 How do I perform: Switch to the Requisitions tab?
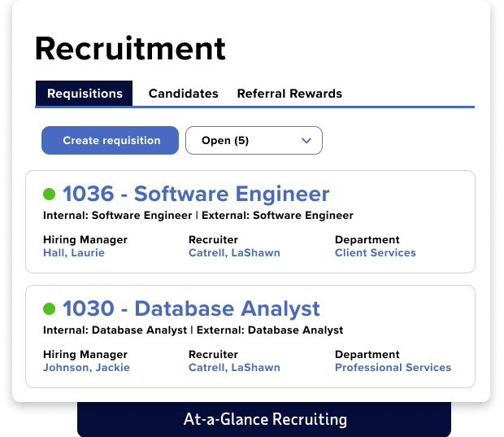click(85, 94)
